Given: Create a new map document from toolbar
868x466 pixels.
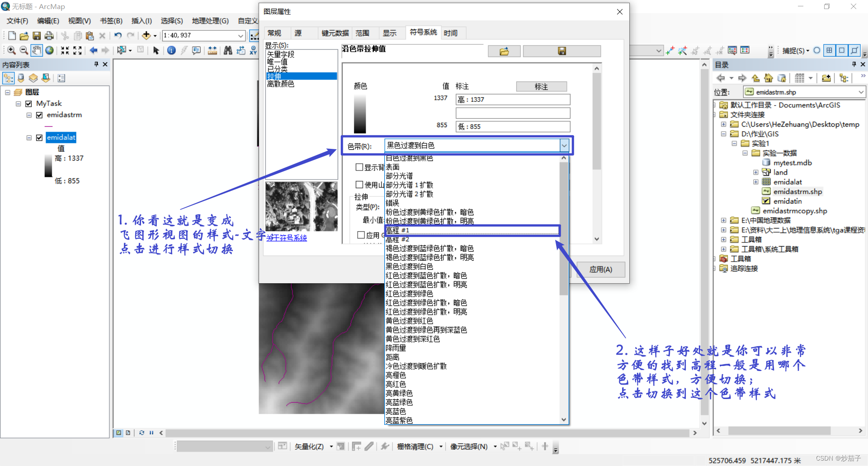Looking at the screenshot, I should (12, 36).
